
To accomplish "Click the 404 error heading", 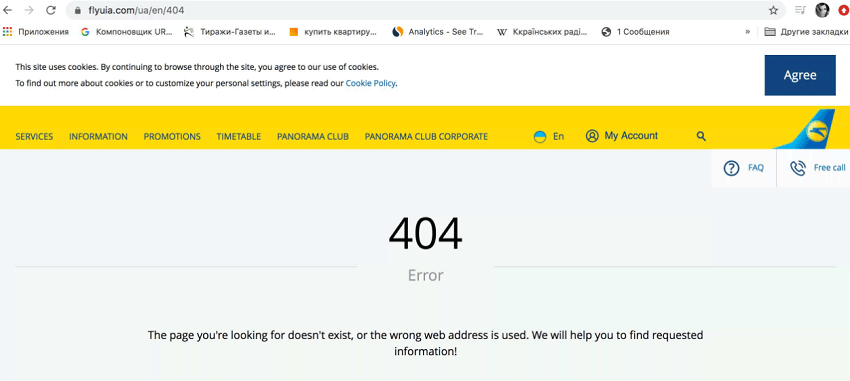I will [x=426, y=234].
